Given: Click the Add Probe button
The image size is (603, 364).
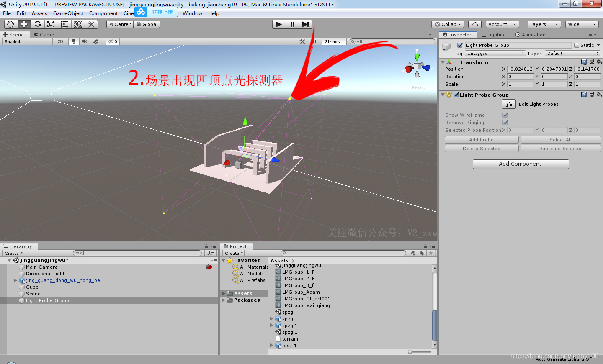Looking at the screenshot, I should coord(482,140).
